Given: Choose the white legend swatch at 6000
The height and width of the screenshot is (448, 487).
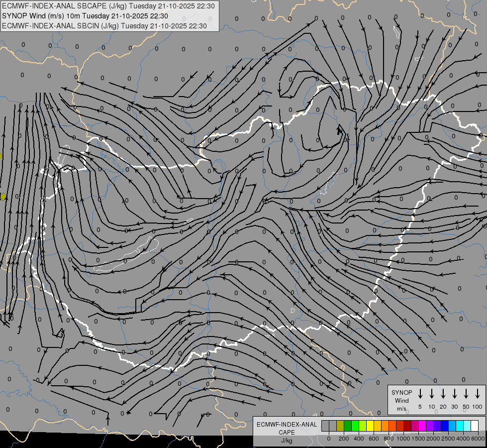Looking at the screenshot, I should [474, 426].
